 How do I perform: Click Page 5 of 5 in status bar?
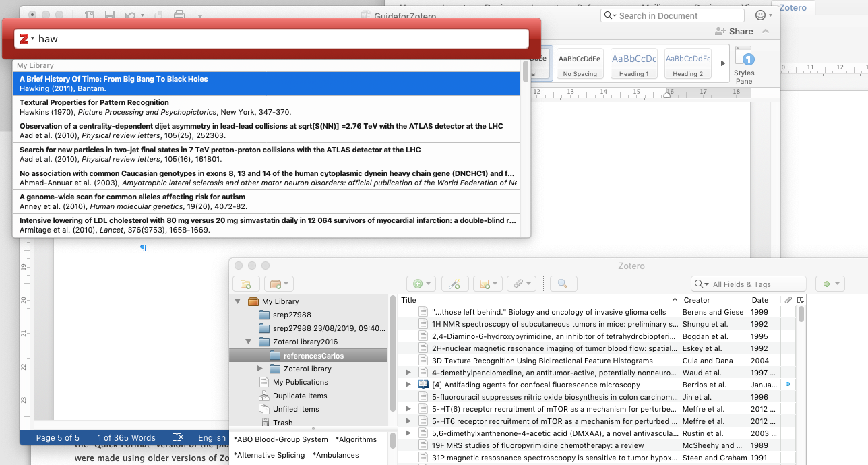click(x=57, y=438)
